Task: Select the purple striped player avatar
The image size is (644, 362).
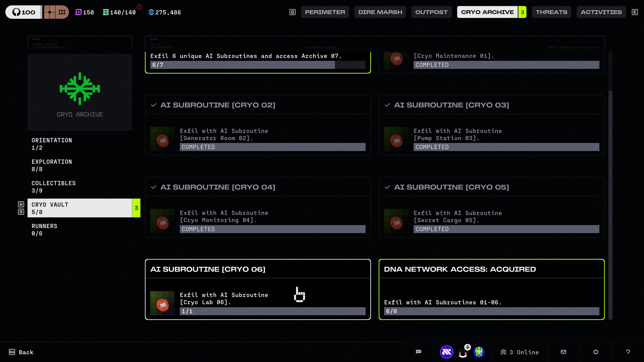Action: pos(446,352)
